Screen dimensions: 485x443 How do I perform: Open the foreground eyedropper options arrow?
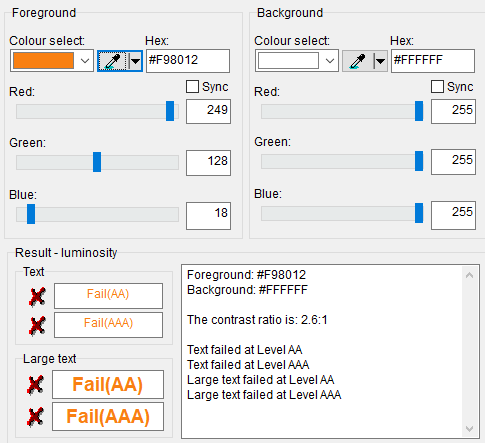(135, 61)
